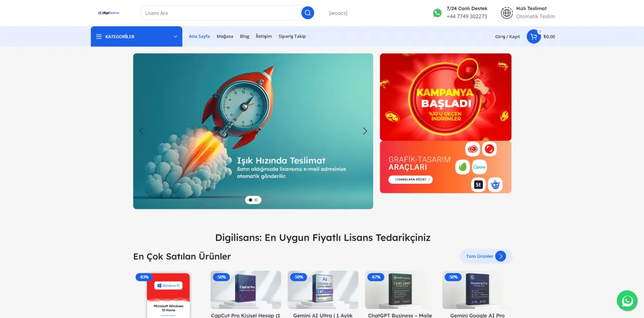Click the -67% discount badge
The image size is (644, 318).
coord(375,277)
